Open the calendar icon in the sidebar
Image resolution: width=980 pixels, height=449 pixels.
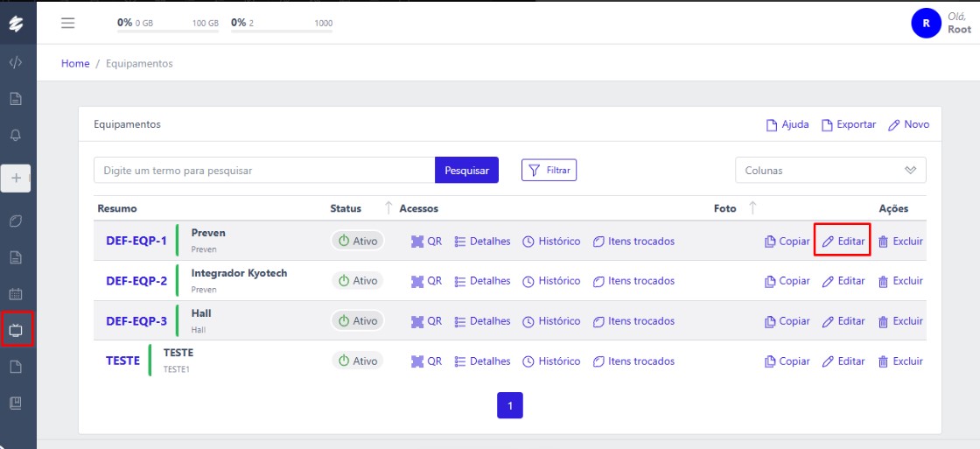(16, 293)
